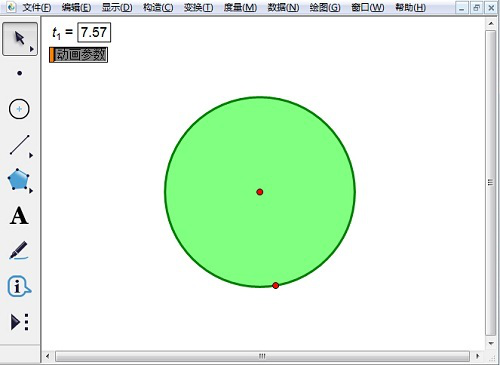The width and height of the screenshot is (500, 365).
Task: Open the 编辑(E) menu
Action: tap(76, 7)
